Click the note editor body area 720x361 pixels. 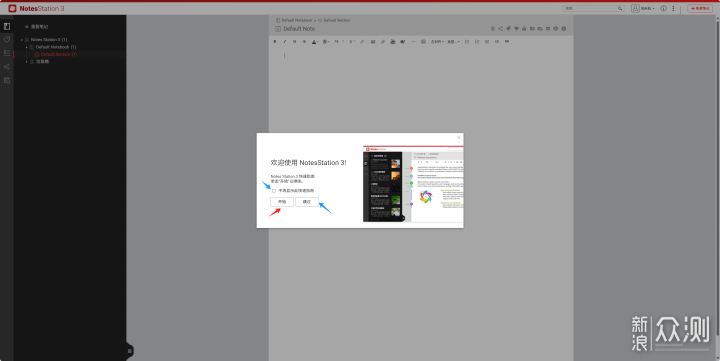(x=421, y=204)
